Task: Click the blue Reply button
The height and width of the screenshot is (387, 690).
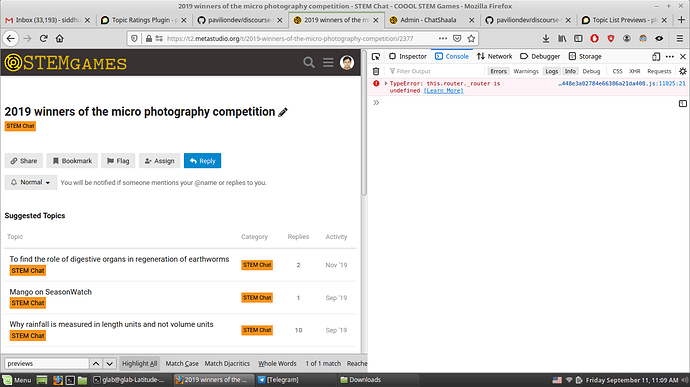Action: 202,161
